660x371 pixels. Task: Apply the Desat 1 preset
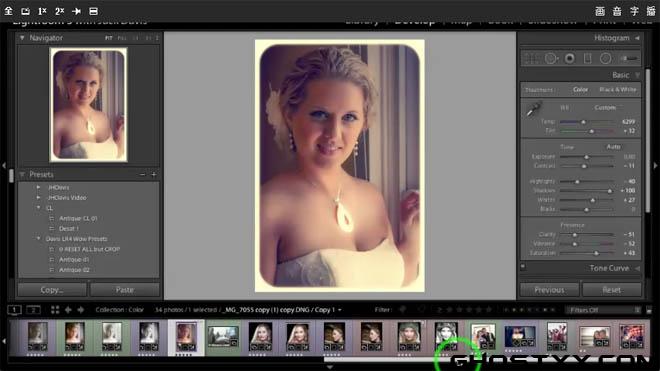pyautogui.click(x=69, y=229)
